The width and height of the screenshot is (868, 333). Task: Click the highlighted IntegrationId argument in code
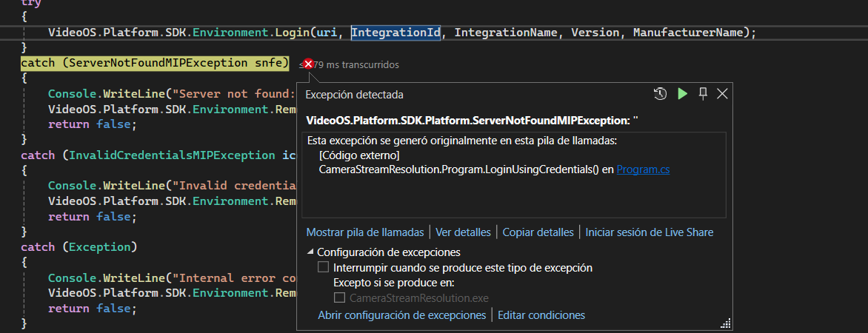pyautogui.click(x=396, y=33)
